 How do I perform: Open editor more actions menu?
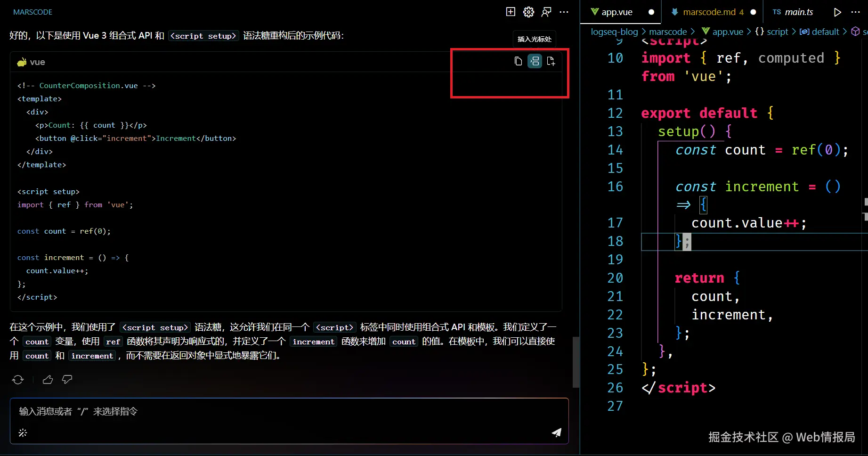pos(856,12)
